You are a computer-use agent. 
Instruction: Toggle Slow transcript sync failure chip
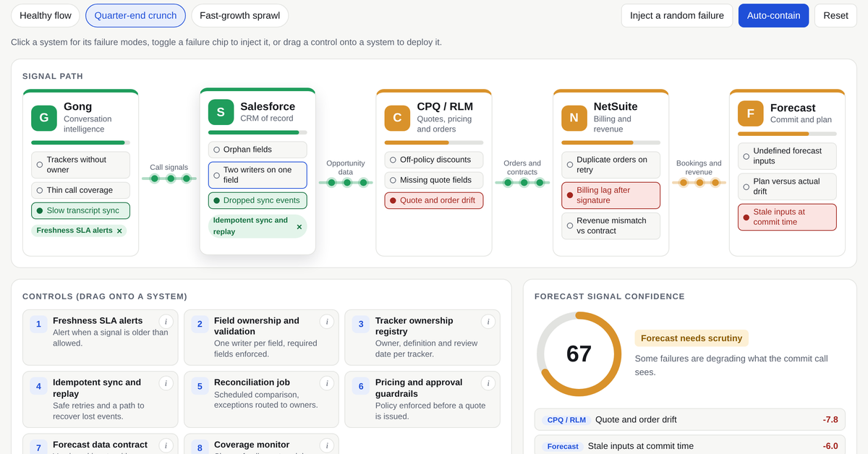click(x=80, y=210)
